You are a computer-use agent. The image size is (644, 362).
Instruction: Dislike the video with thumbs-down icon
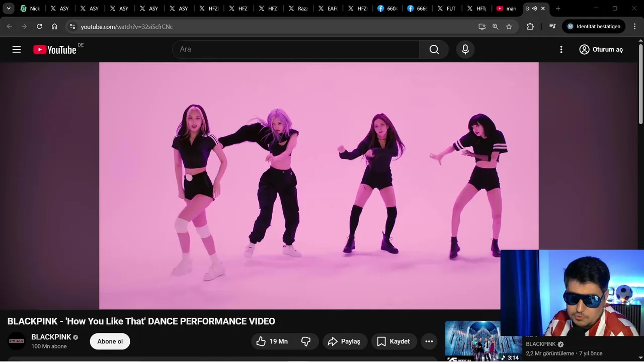point(306,341)
